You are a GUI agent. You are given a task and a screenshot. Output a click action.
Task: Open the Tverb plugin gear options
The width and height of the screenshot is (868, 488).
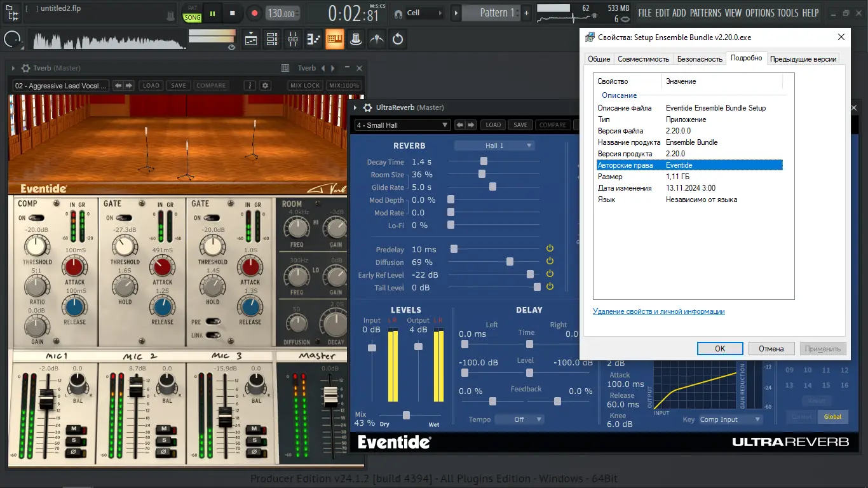coord(25,68)
